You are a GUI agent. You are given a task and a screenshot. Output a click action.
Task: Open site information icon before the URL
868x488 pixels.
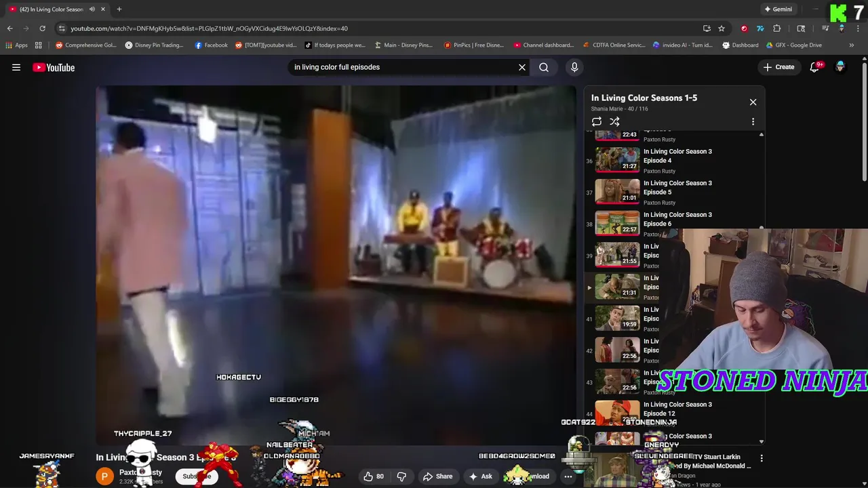[x=62, y=28]
